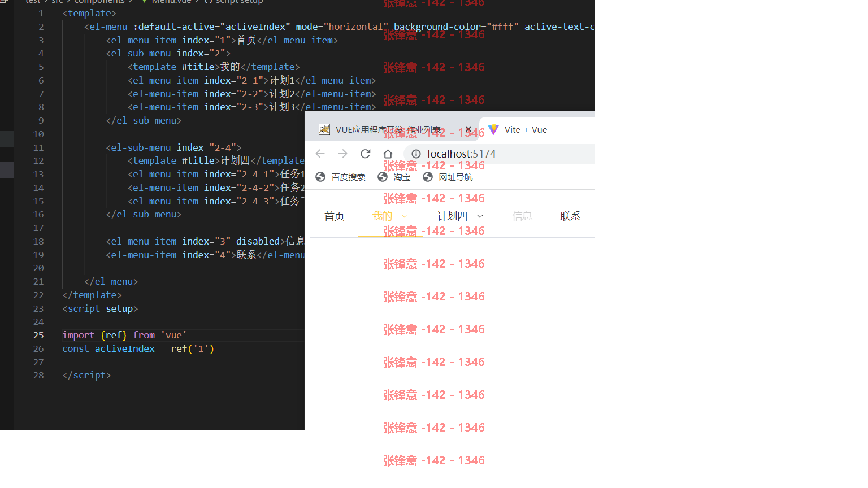Close the VUE应用程序开发 browser tab
Viewport: 868px width, 488px height.
(x=468, y=129)
